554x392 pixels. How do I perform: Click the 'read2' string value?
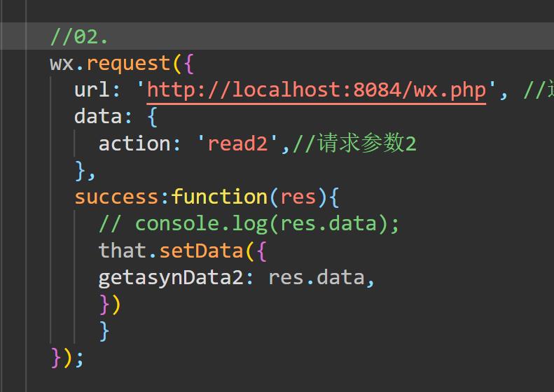(237, 143)
